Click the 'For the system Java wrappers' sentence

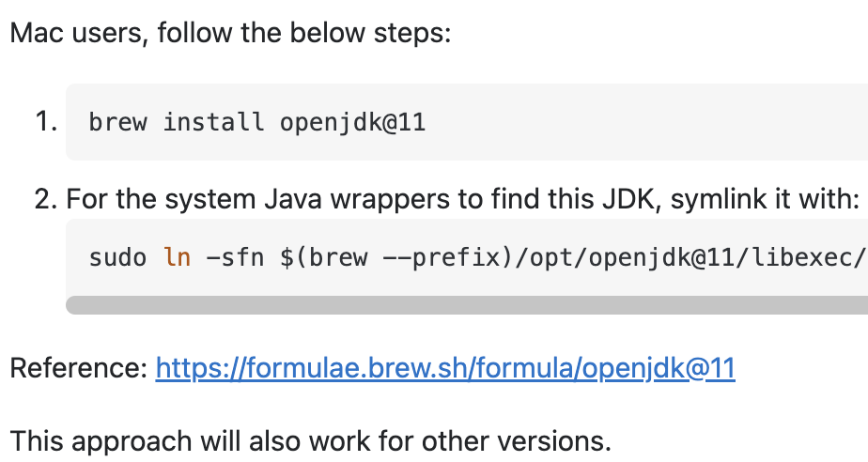(462, 199)
